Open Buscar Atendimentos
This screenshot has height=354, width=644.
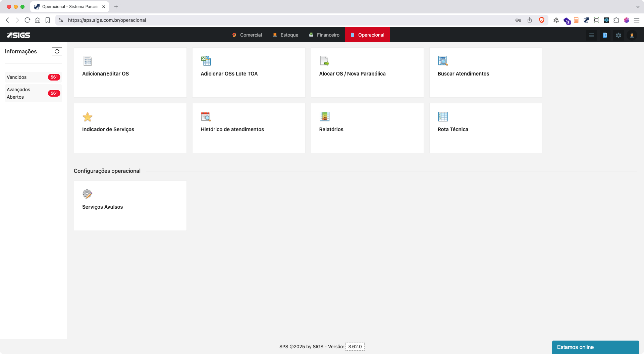click(486, 72)
